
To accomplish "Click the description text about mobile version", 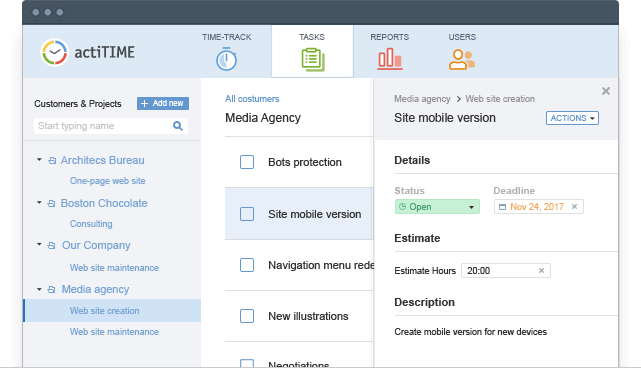I will point(471,332).
